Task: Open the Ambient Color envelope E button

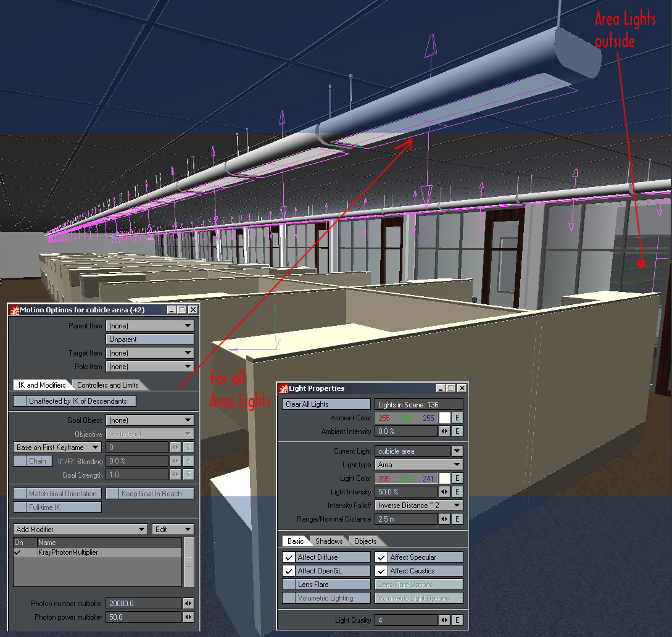Action: coord(457,418)
